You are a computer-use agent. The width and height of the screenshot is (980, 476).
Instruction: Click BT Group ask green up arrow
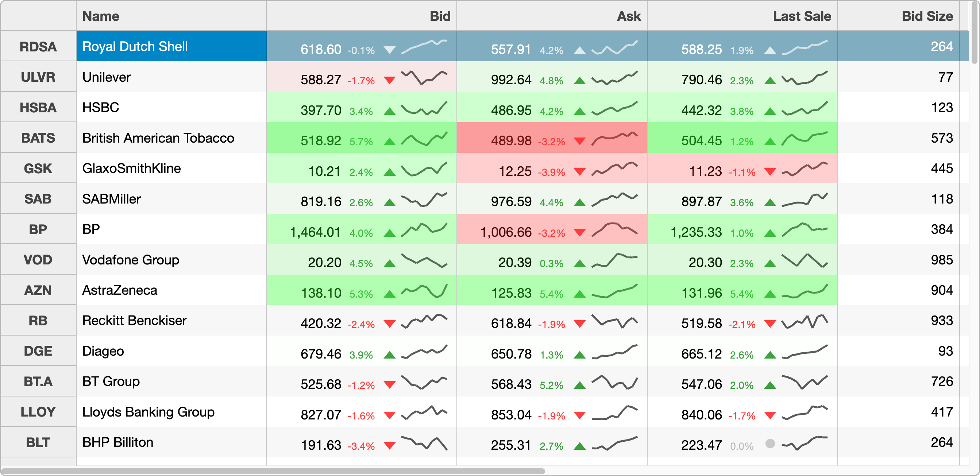point(579,385)
